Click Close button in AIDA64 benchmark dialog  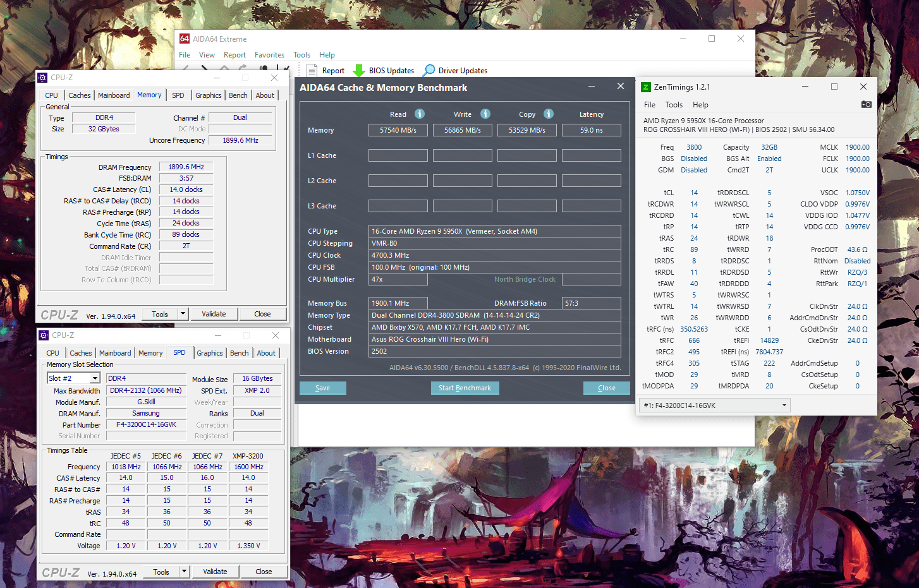[x=606, y=388]
